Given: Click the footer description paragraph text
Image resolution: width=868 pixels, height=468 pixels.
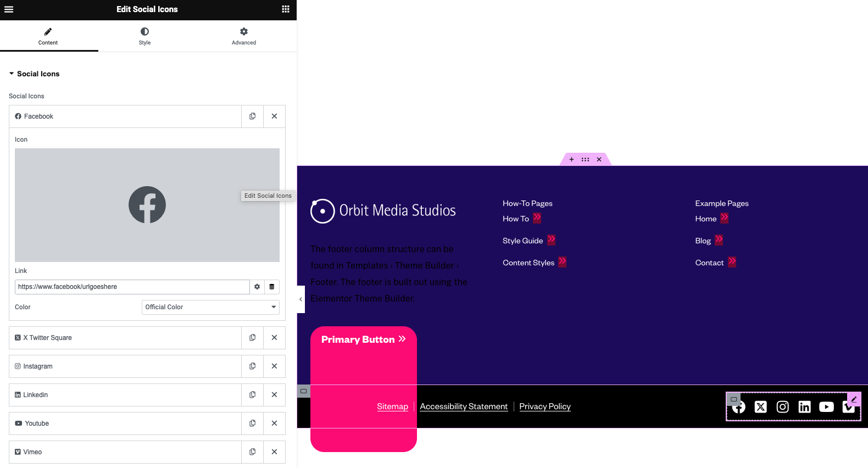Looking at the screenshot, I should pyautogui.click(x=389, y=274).
